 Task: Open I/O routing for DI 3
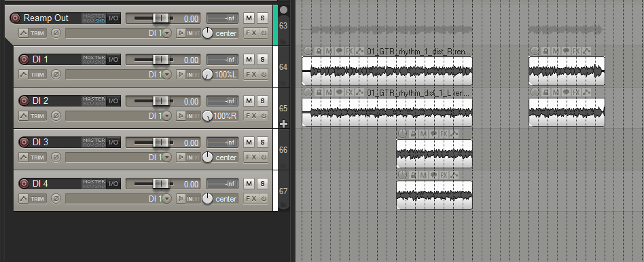(113, 143)
